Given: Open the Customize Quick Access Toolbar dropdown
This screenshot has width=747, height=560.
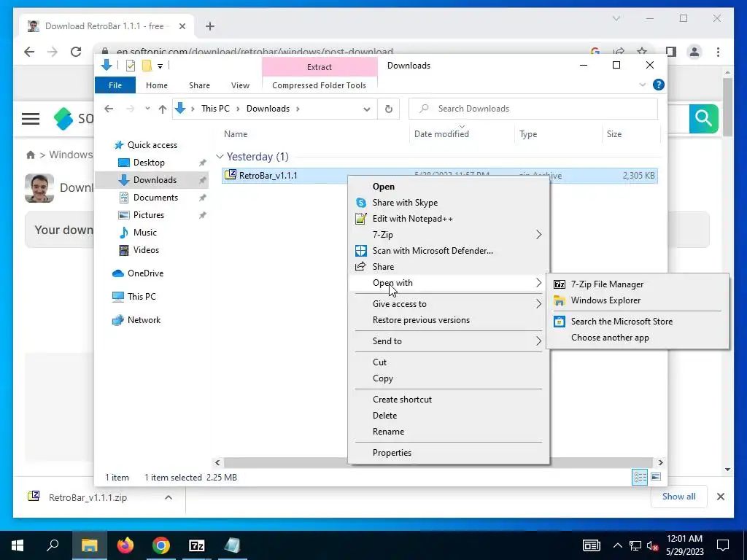Looking at the screenshot, I should 160,66.
